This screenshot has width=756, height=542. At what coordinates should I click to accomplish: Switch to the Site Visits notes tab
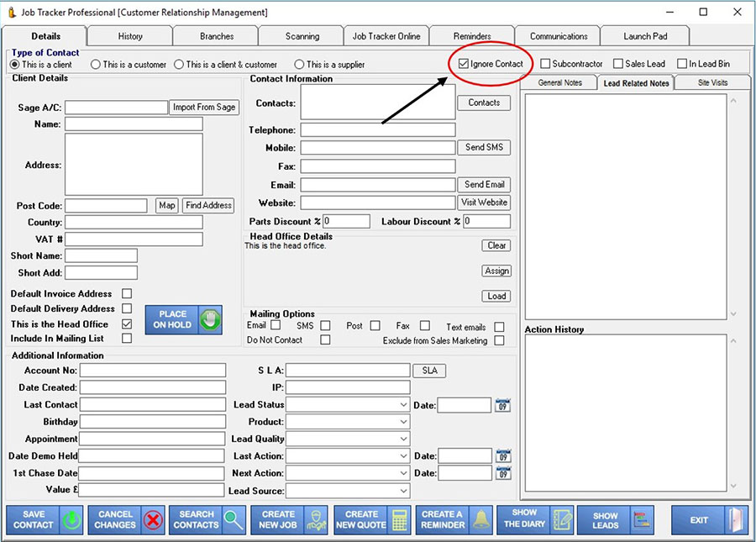point(712,83)
